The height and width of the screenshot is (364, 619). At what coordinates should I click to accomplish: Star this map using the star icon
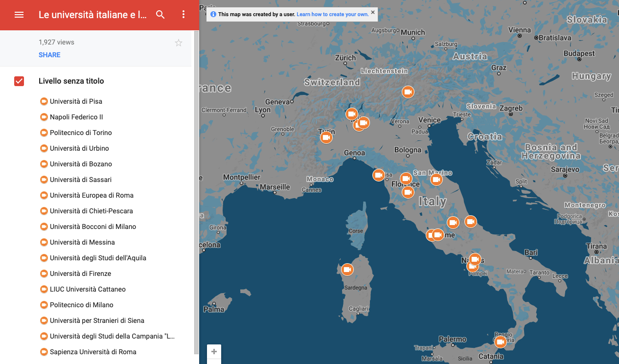(x=179, y=43)
